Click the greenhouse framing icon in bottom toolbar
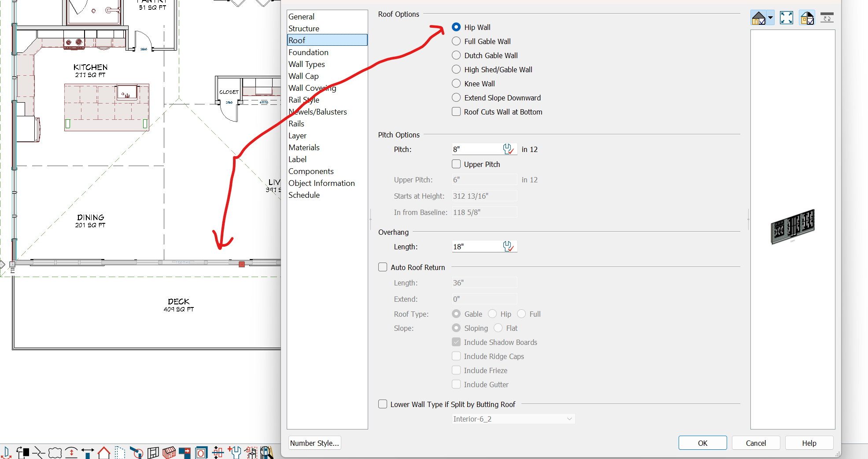This screenshot has height=459, width=868. [169, 452]
